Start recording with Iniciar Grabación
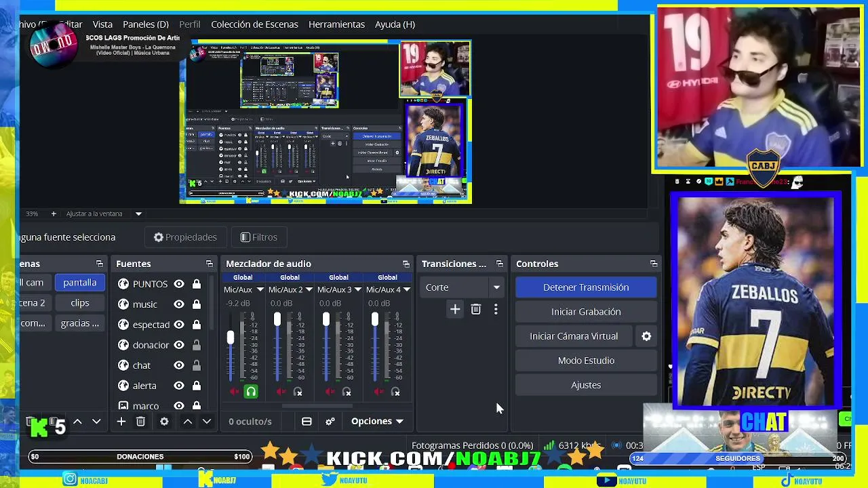The image size is (868, 488). (x=586, y=312)
